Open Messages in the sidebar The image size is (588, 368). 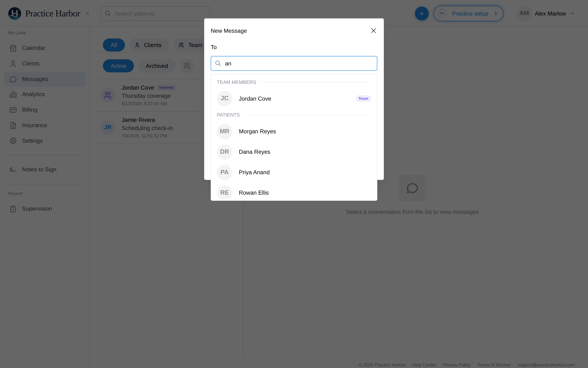[x=45, y=79]
